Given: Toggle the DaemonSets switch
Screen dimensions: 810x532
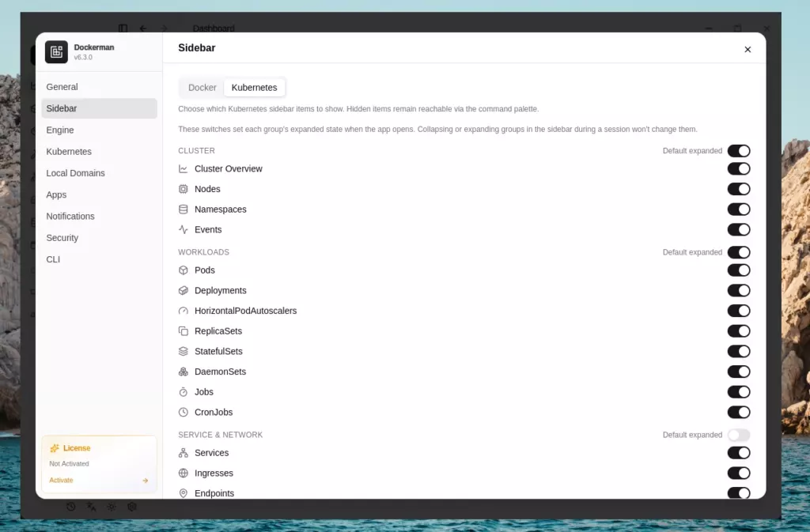Looking at the screenshot, I should click(739, 372).
